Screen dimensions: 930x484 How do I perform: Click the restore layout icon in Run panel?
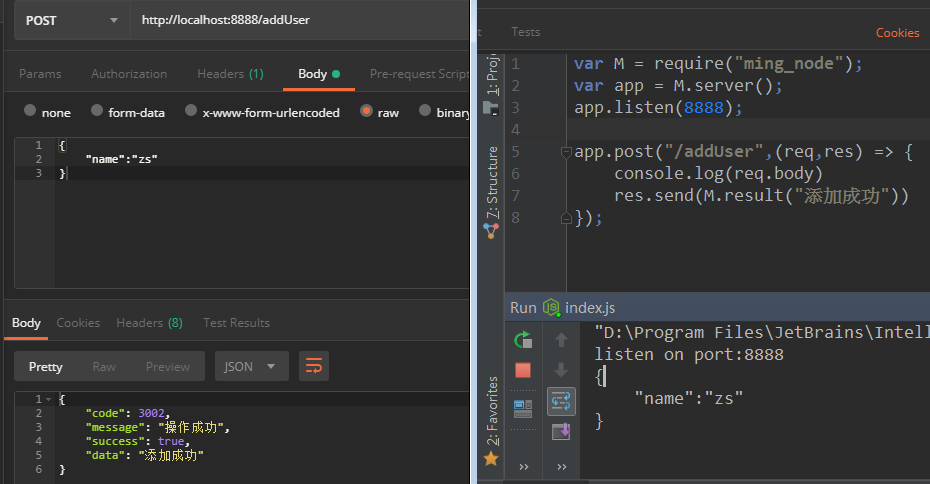click(523, 409)
